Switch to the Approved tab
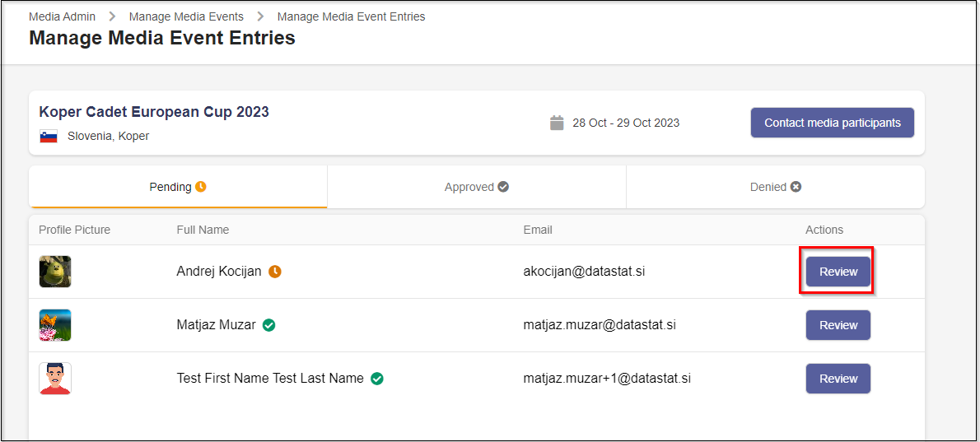The width and height of the screenshot is (980, 442). coord(476,187)
